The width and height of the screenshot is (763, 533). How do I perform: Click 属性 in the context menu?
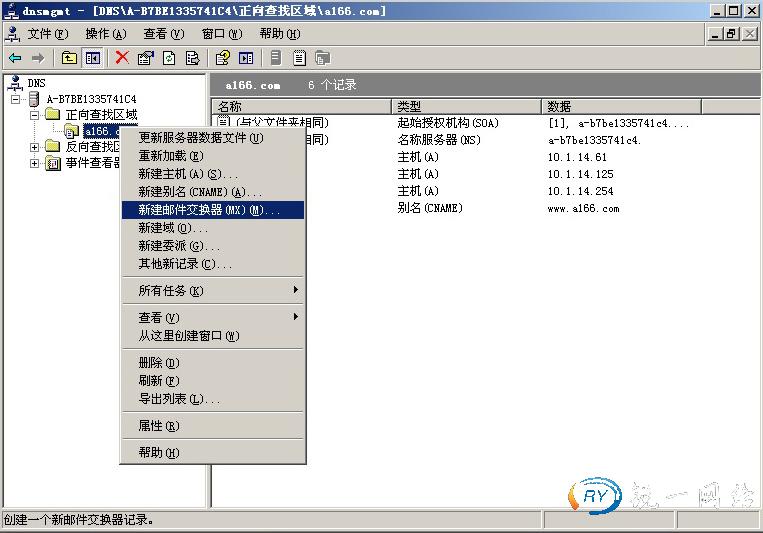coord(158,426)
